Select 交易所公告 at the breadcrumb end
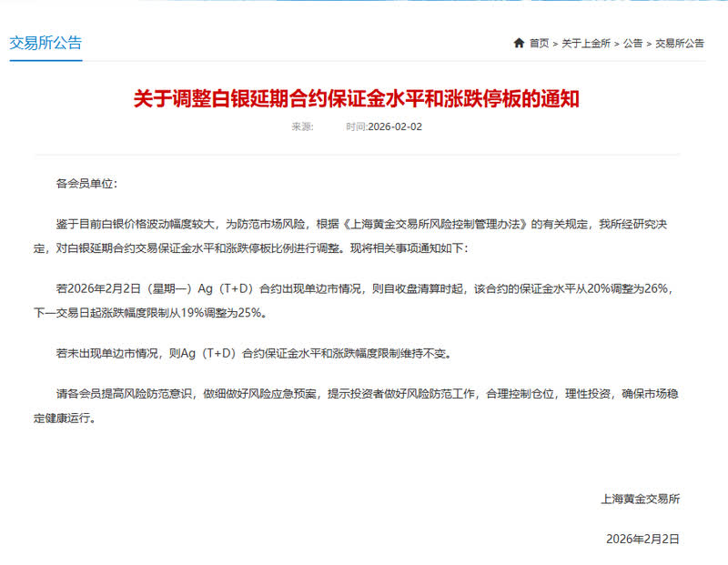This screenshot has width=728, height=565. [x=680, y=43]
